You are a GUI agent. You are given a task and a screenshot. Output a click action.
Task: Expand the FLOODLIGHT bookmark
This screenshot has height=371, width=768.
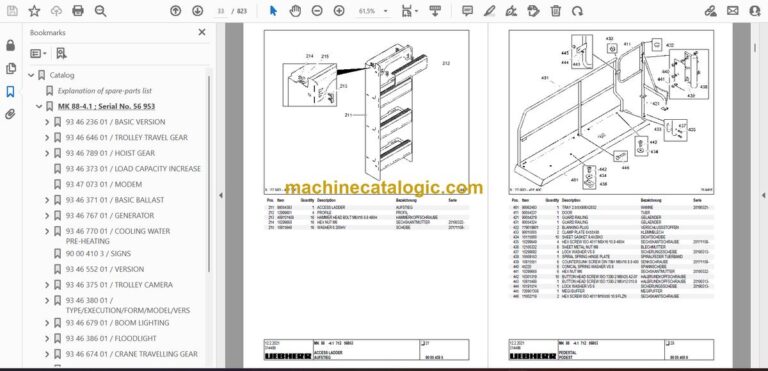(x=47, y=339)
